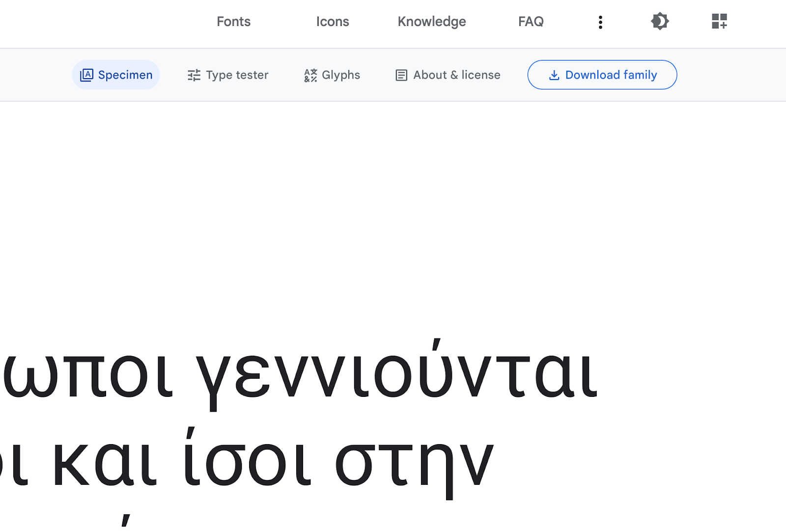Go to Fonts in the top navigation
786x532 pixels.
[x=233, y=22]
